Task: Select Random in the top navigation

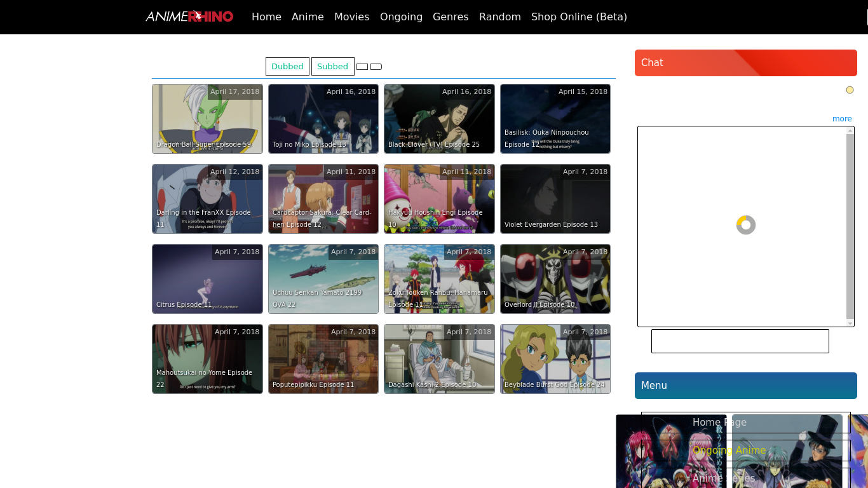Action: (x=500, y=17)
